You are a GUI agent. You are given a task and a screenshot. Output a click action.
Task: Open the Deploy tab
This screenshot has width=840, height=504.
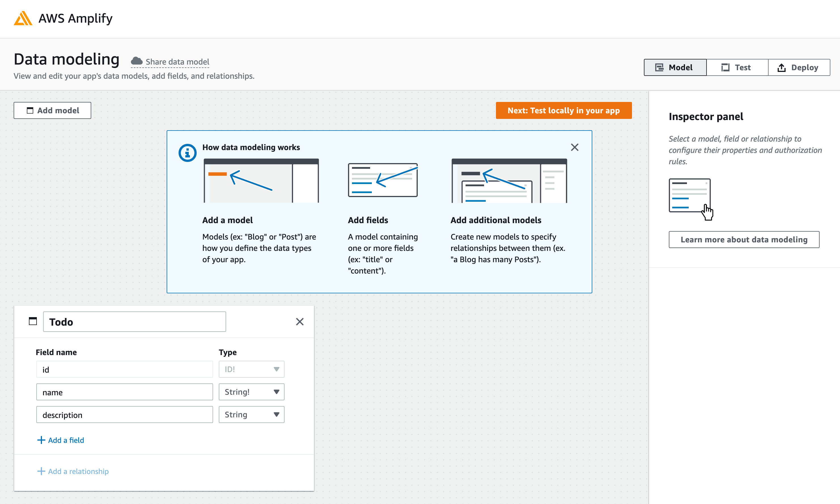click(x=799, y=68)
